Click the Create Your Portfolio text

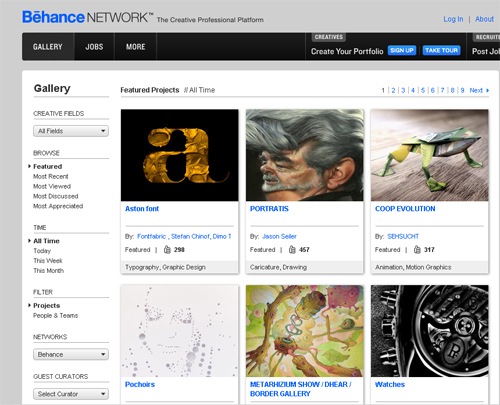347,51
